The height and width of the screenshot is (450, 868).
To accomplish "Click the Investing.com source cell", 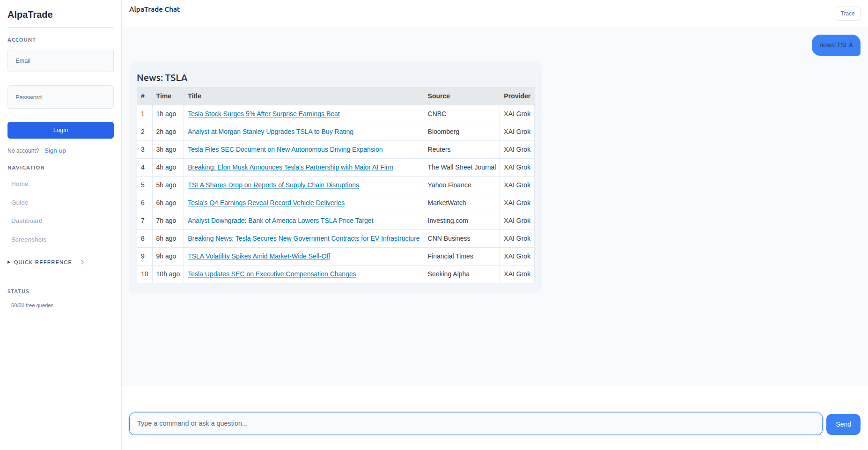I will click(x=462, y=221).
